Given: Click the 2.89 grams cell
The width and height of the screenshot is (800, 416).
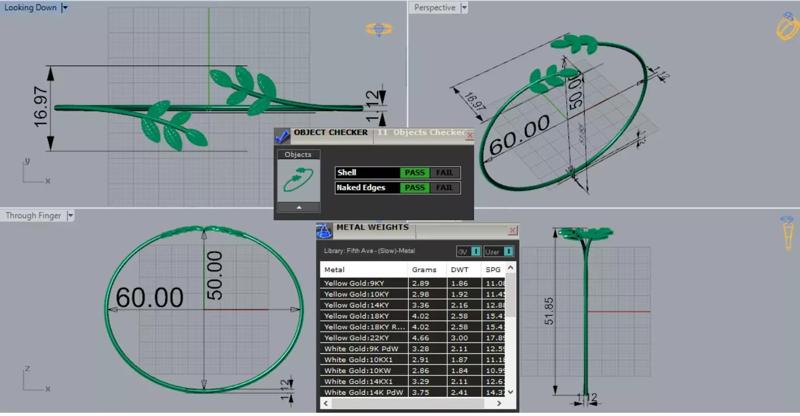Looking at the screenshot, I should click(428, 283).
